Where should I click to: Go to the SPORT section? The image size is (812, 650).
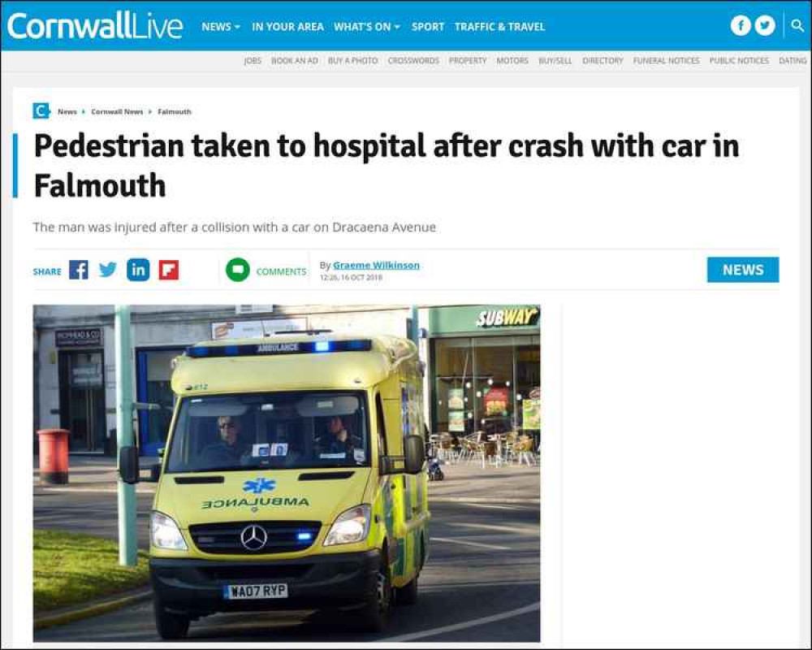pyautogui.click(x=428, y=27)
